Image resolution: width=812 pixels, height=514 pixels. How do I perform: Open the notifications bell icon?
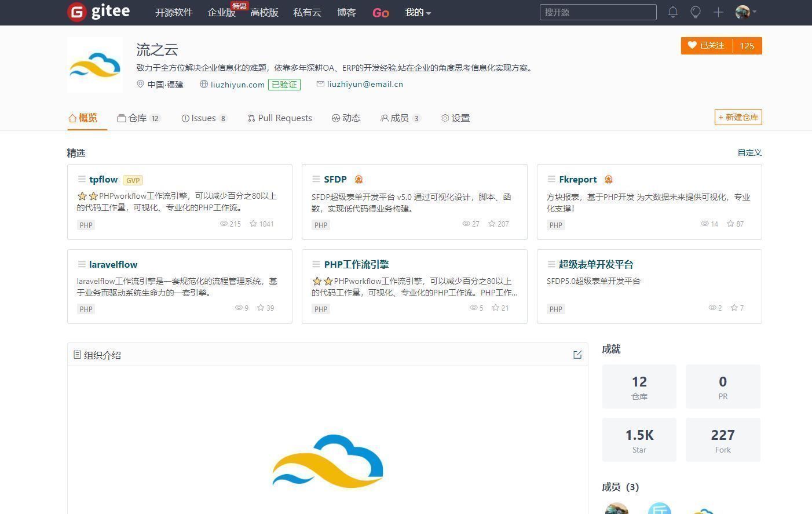click(x=673, y=12)
